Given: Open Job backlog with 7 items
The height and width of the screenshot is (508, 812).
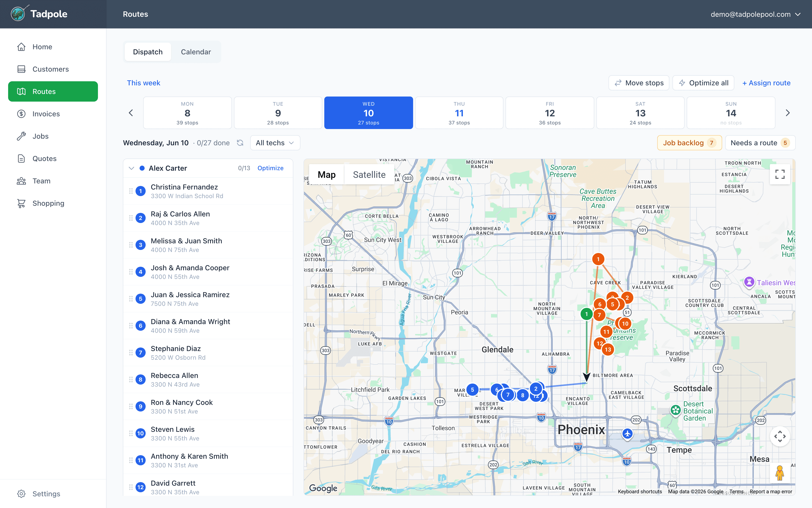Looking at the screenshot, I should [x=689, y=143].
